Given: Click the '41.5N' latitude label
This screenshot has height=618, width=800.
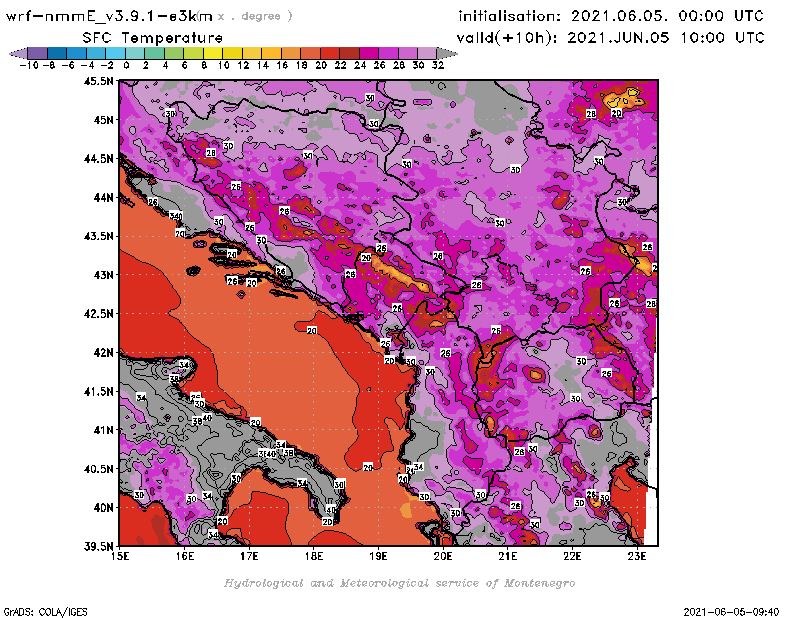Looking at the screenshot, I should (98, 391).
